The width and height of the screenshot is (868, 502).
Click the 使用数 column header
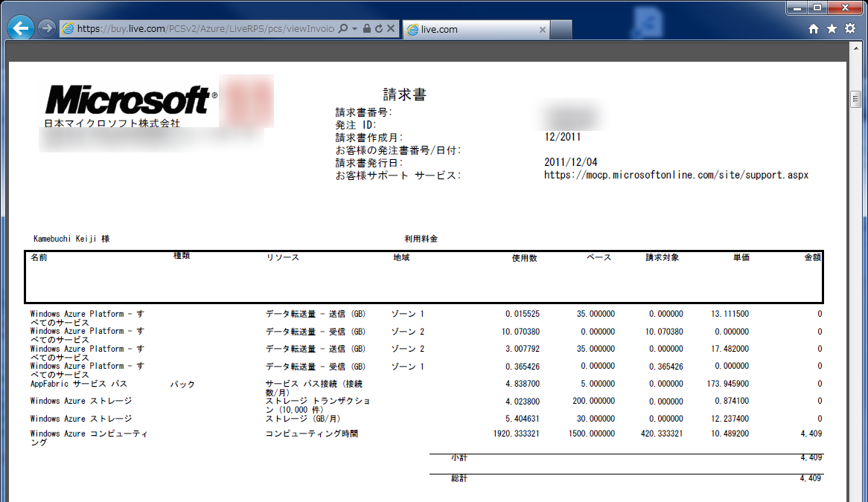point(524,258)
